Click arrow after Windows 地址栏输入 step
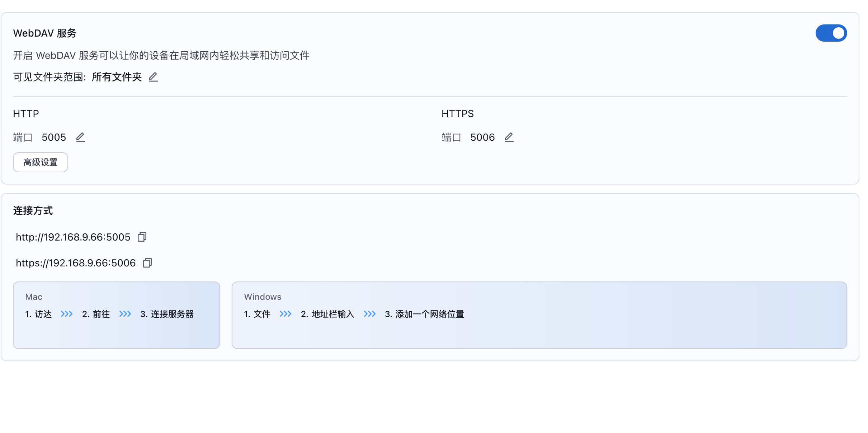The height and width of the screenshot is (433, 868). click(x=369, y=314)
